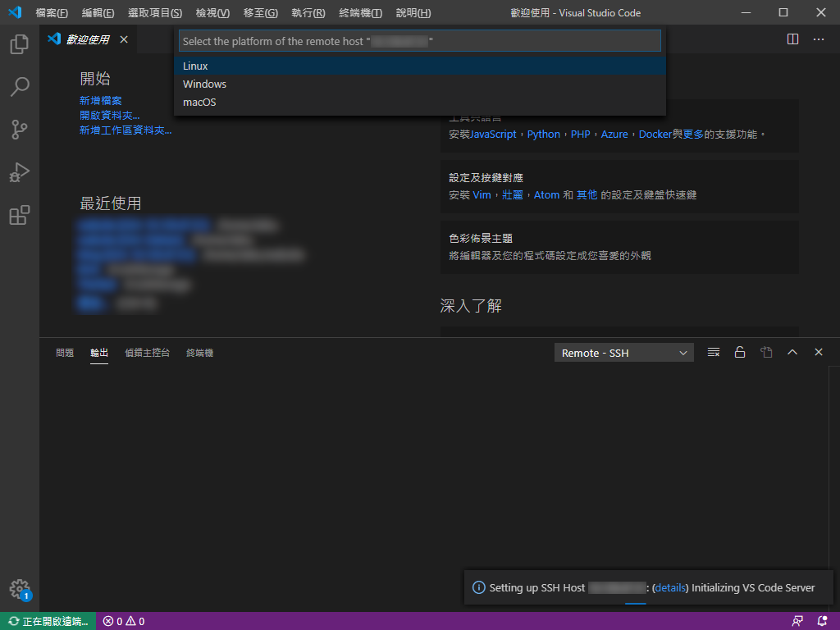Image resolution: width=840 pixels, height=630 pixels.
Task: Close the bottom output panel
Action: pyautogui.click(x=819, y=352)
